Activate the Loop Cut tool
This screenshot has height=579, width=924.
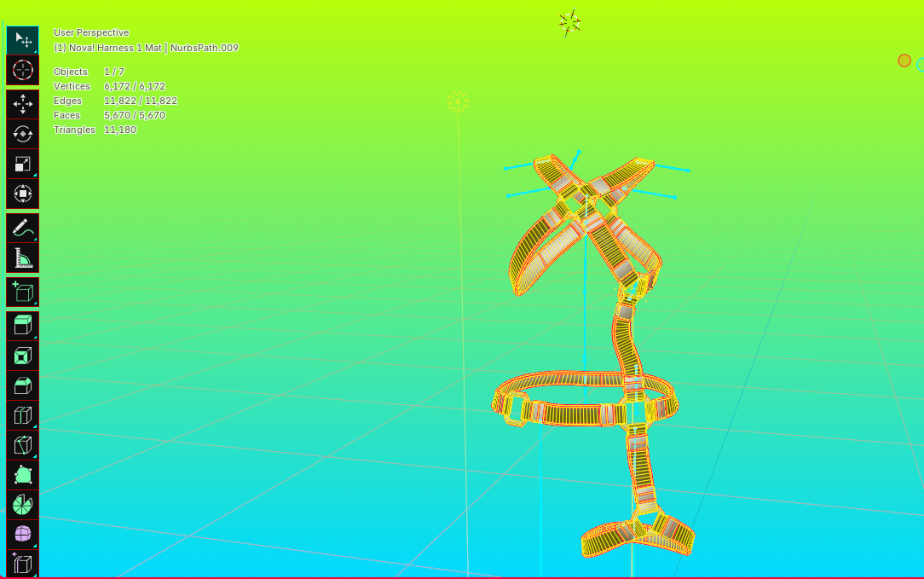point(22,415)
